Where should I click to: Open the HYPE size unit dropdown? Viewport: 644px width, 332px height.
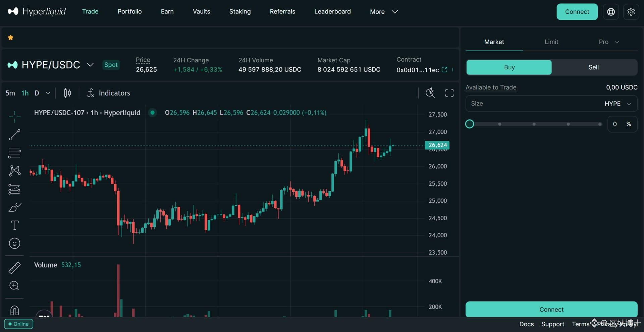point(618,104)
